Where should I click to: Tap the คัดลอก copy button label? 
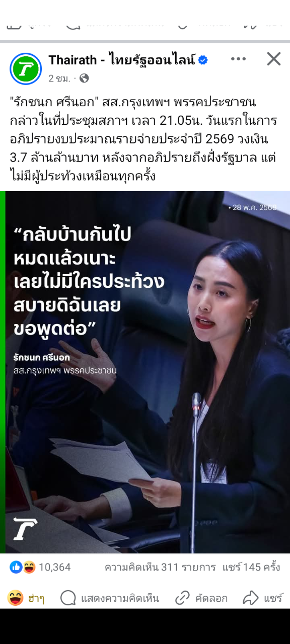211,598
